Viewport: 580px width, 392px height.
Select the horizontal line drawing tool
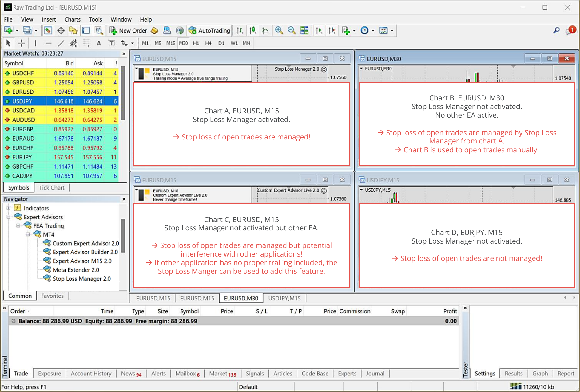(48, 43)
